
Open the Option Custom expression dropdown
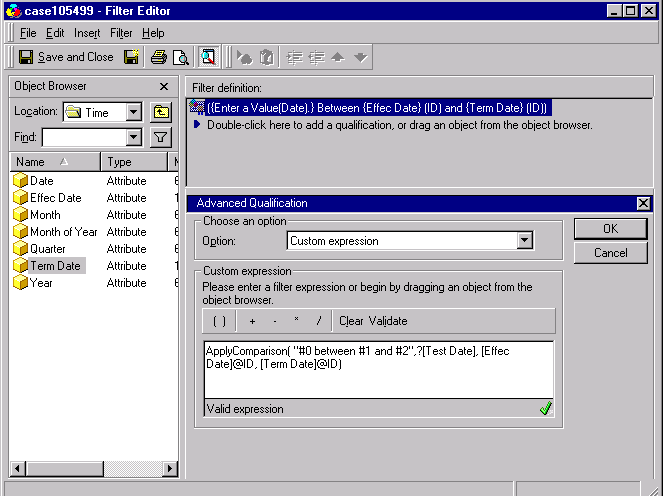[524, 241]
